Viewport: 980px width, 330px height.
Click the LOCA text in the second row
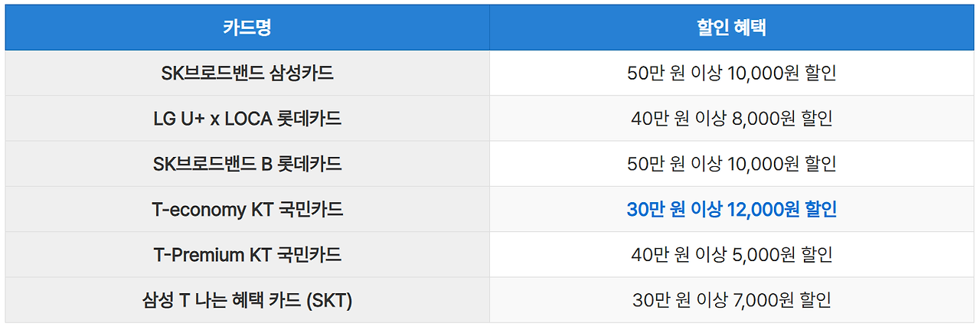coord(250,119)
